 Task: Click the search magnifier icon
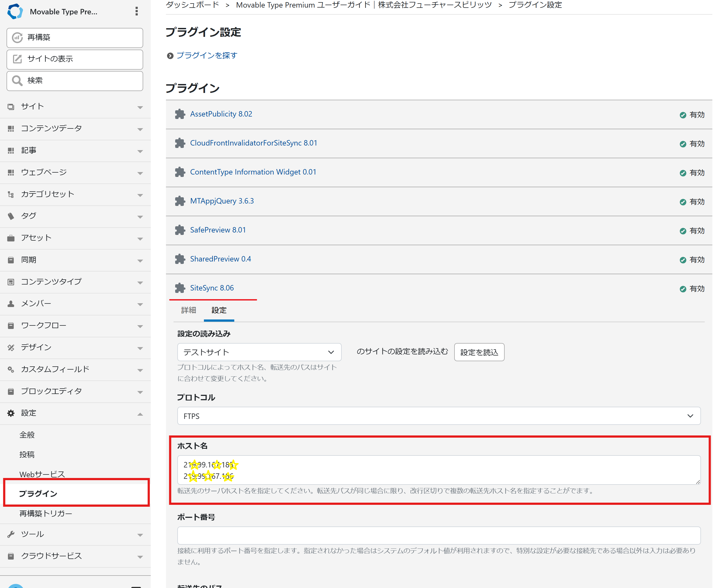coord(17,81)
